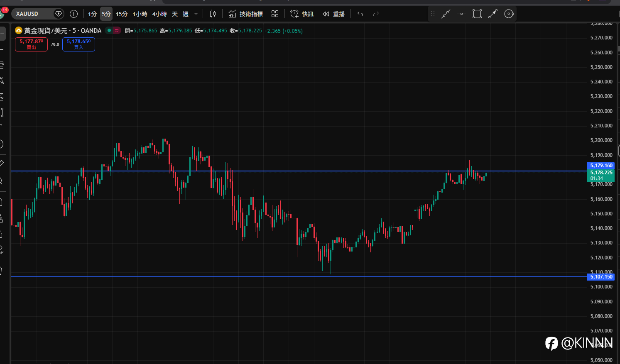Click the gold symbol logo icon
Screen dimensions: 620x364
(19, 31)
